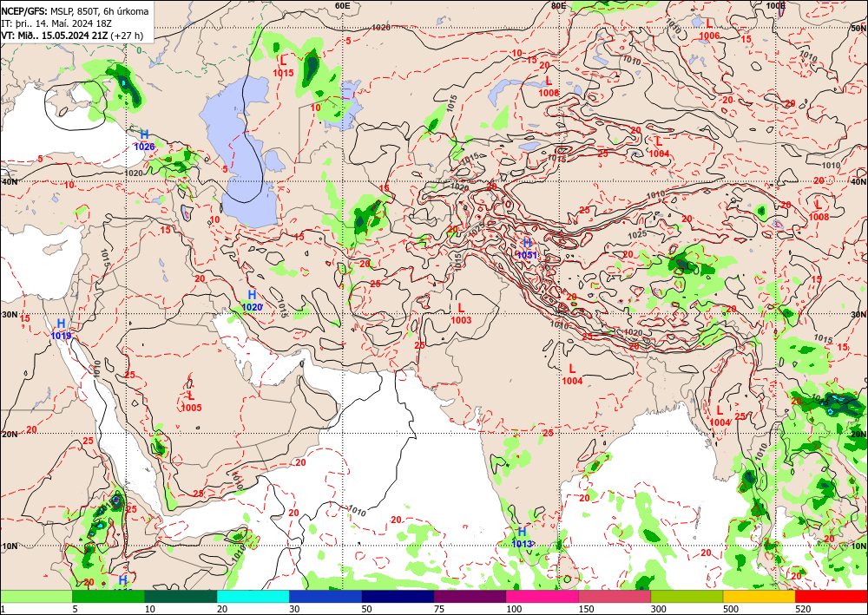Select the H 1020 high pressure label
This screenshot has height=615, width=868.
click(x=252, y=301)
